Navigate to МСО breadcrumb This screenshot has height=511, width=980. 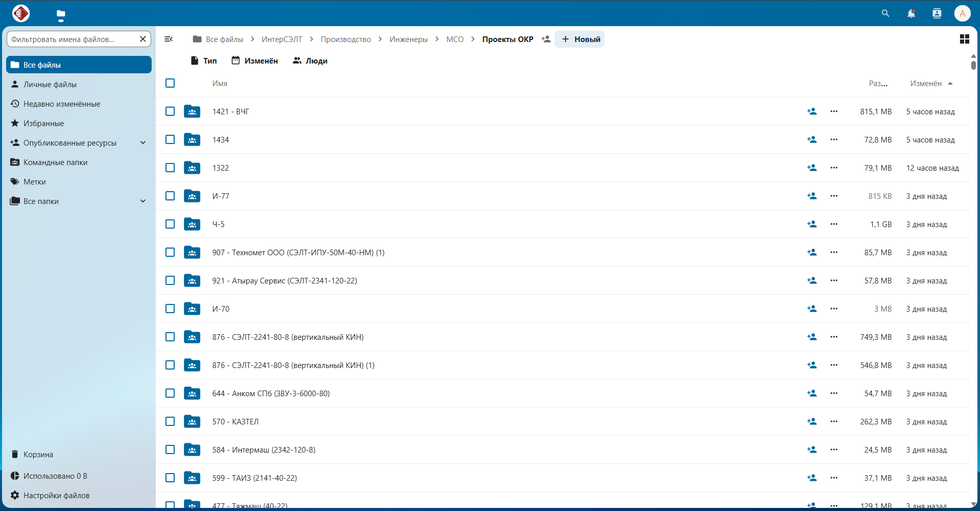click(x=455, y=39)
